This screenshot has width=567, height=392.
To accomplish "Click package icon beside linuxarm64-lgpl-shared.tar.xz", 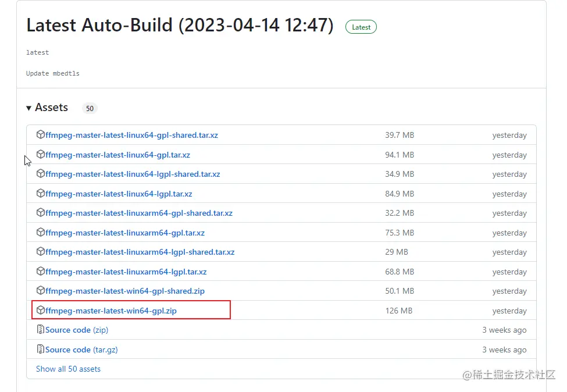I will coord(41,252).
